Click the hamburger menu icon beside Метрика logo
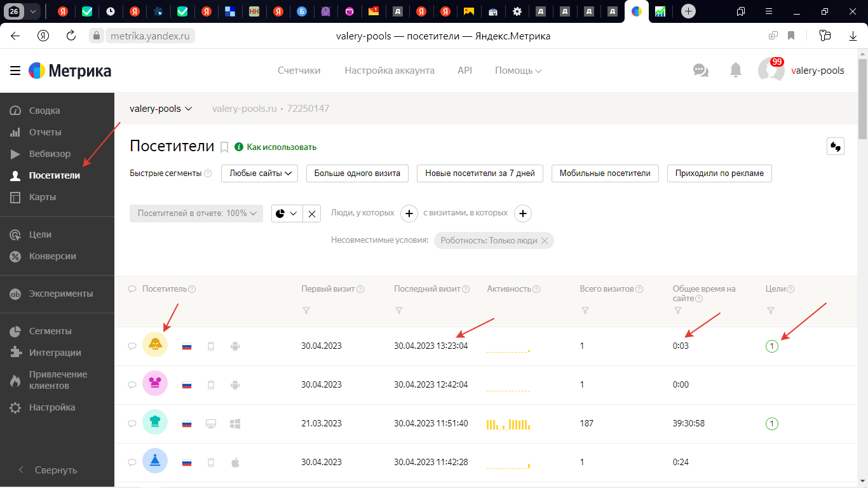The width and height of the screenshot is (868, 488). click(x=15, y=71)
